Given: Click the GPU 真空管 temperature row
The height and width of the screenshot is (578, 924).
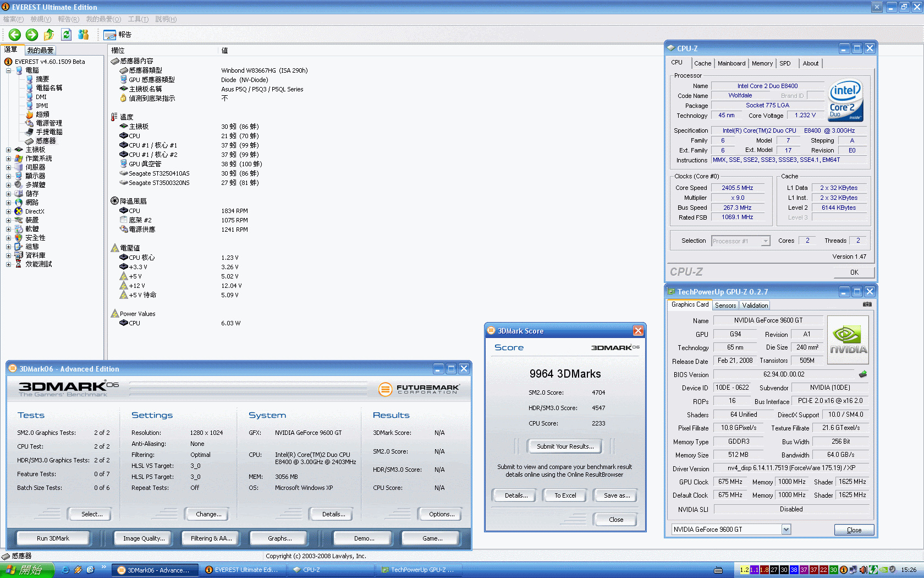Looking at the screenshot, I should [x=190, y=164].
